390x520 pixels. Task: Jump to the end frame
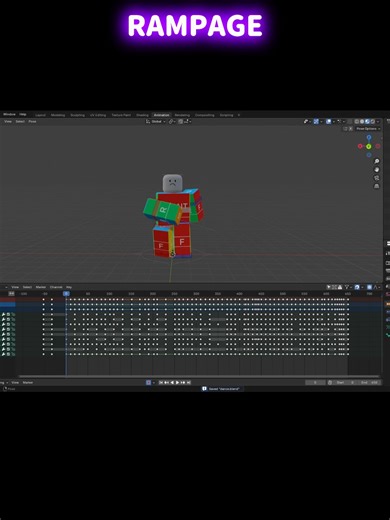(x=188, y=382)
